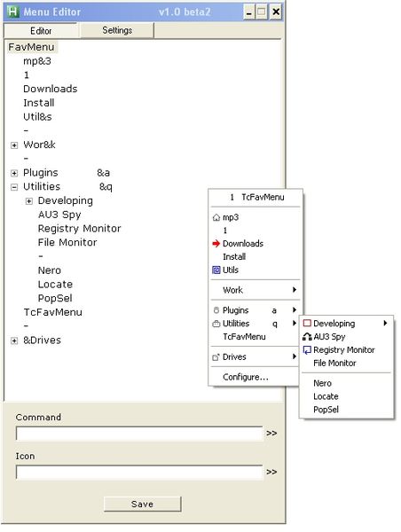Select Registry Monitor item in tree

pyautogui.click(x=80, y=229)
